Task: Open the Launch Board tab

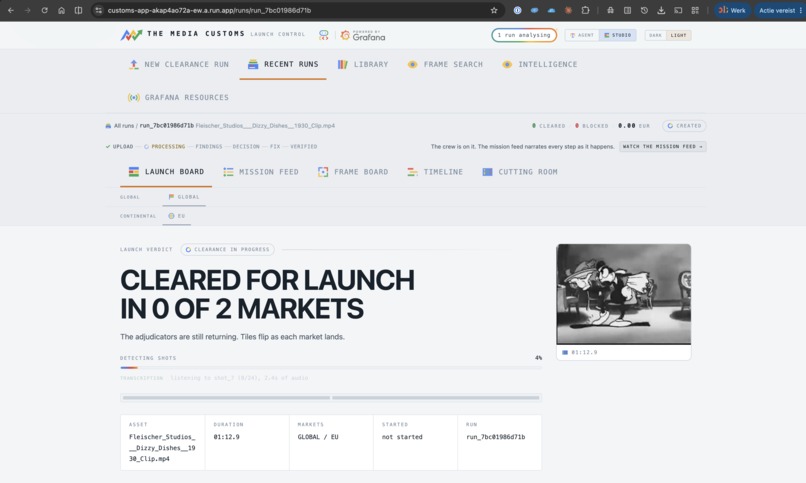Action: (166, 172)
